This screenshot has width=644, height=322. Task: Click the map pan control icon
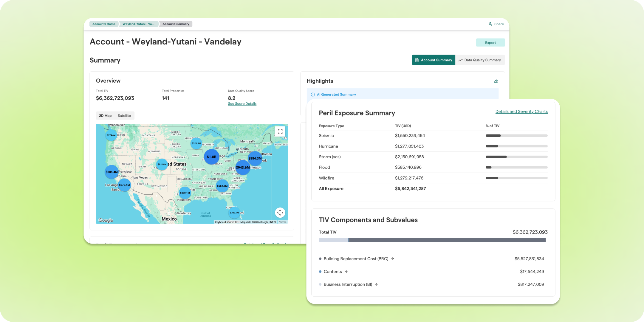coord(280,213)
